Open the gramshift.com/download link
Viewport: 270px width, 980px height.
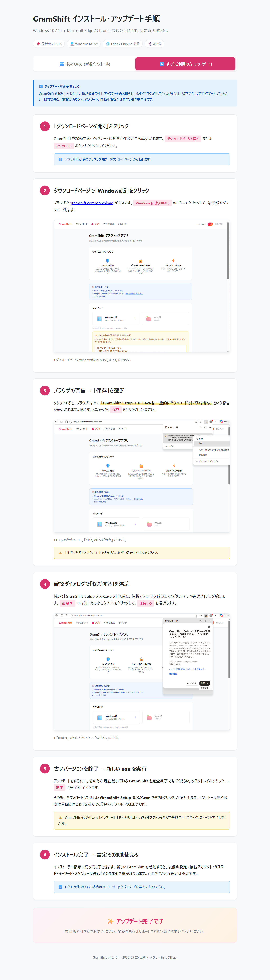tap(91, 203)
